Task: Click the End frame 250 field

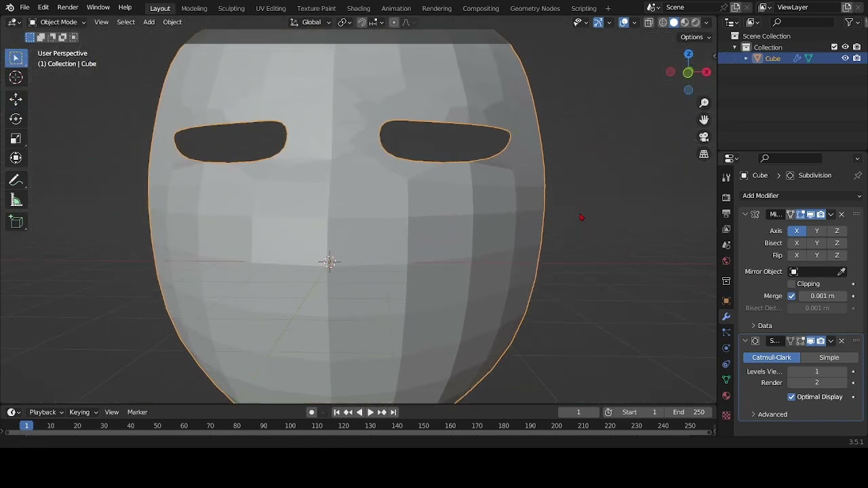Action: pos(688,412)
